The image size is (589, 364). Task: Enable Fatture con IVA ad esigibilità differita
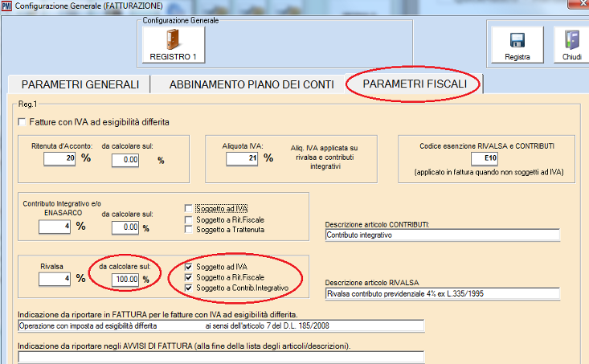(22, 122)
